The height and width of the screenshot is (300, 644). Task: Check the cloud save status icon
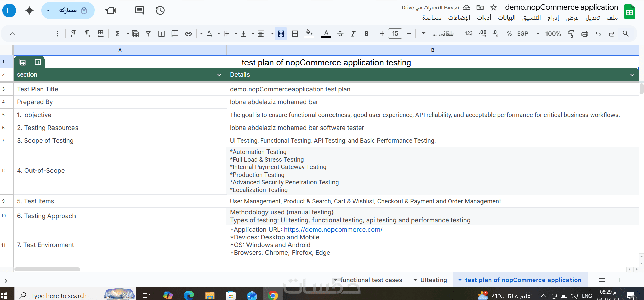click(x=467, y=7)
